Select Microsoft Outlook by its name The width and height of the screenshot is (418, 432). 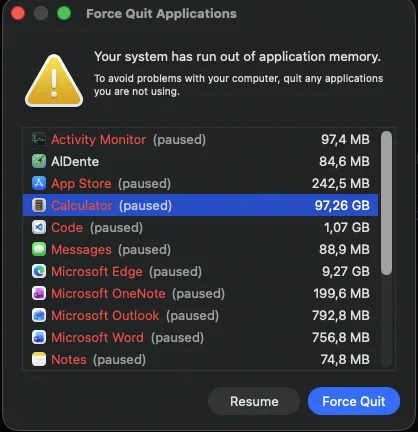pos(105,316)
